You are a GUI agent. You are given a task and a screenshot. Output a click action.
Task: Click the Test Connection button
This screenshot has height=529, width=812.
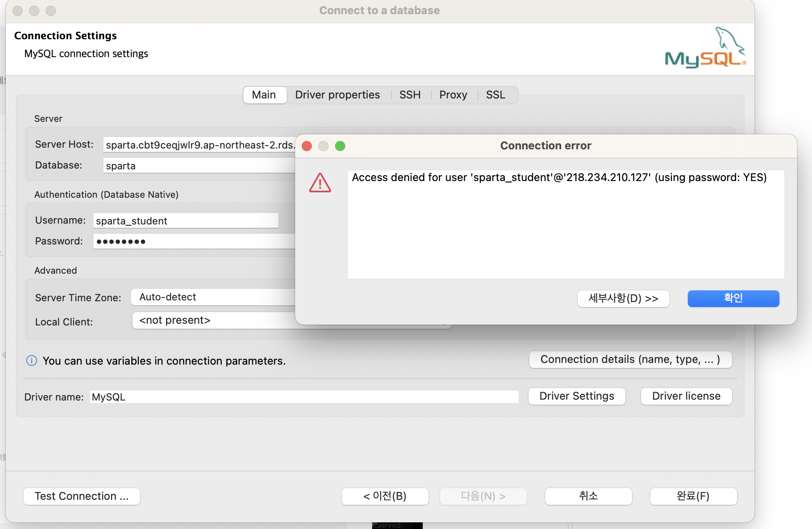82,496
